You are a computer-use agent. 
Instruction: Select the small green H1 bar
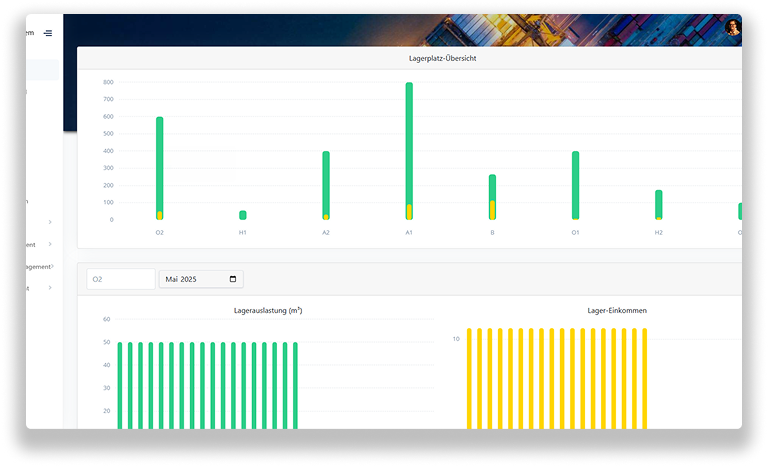[242, 215]
